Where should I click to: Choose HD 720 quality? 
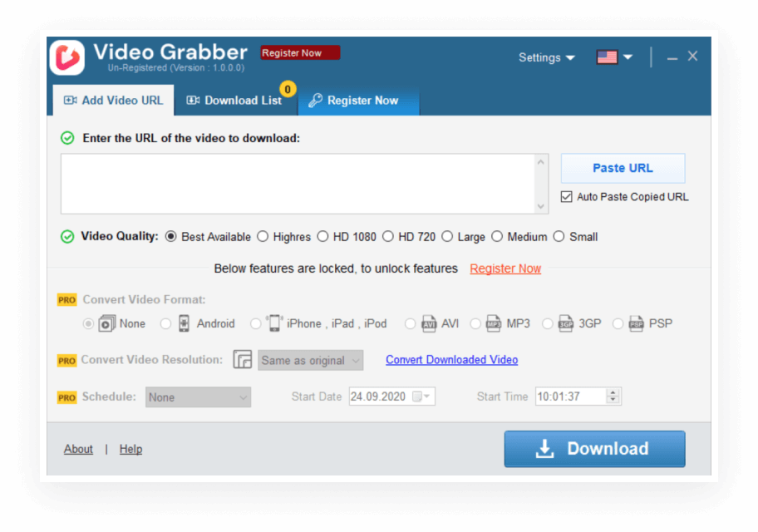(387, 237)
